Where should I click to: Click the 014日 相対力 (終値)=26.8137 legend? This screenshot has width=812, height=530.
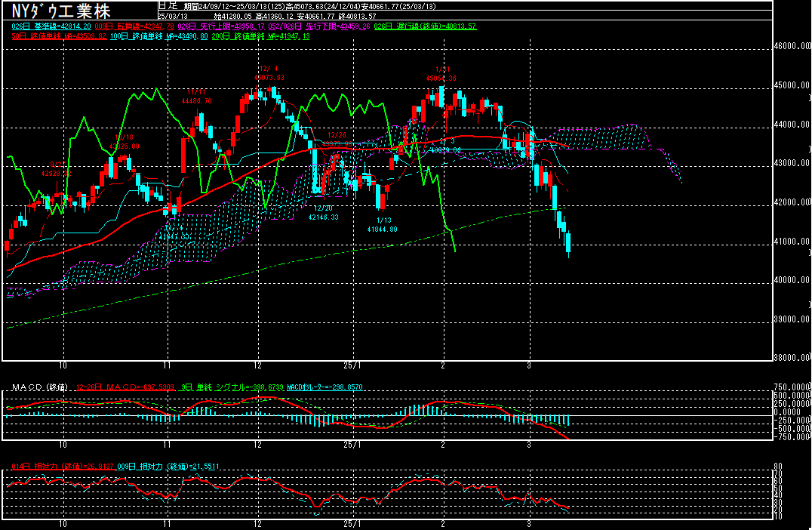click(x=63, y=467)
